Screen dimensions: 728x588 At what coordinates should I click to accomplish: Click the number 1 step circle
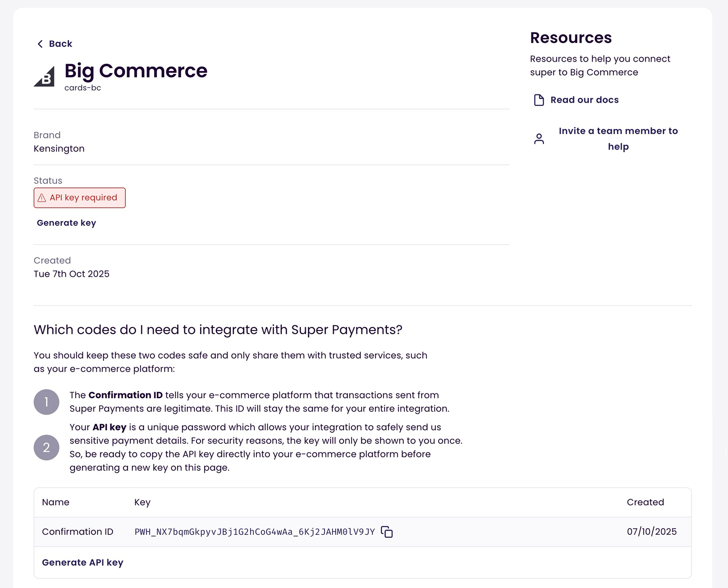point(46,402)
